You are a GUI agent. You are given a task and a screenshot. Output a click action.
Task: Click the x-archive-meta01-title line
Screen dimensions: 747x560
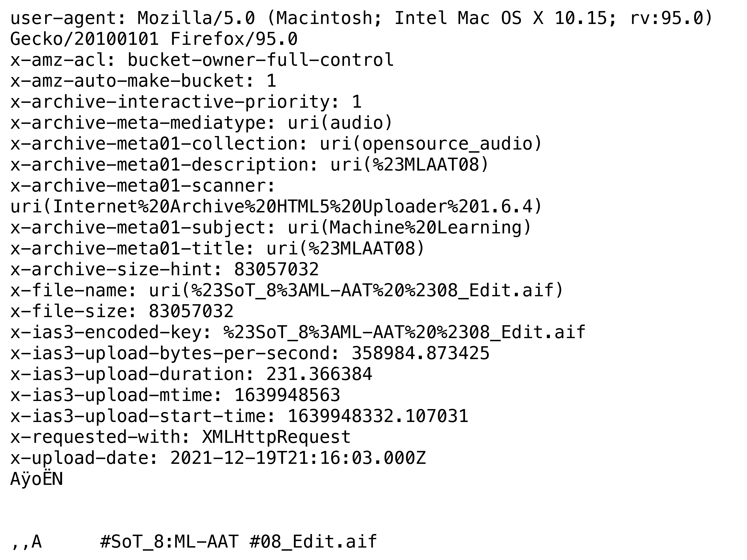pos(218,248)
